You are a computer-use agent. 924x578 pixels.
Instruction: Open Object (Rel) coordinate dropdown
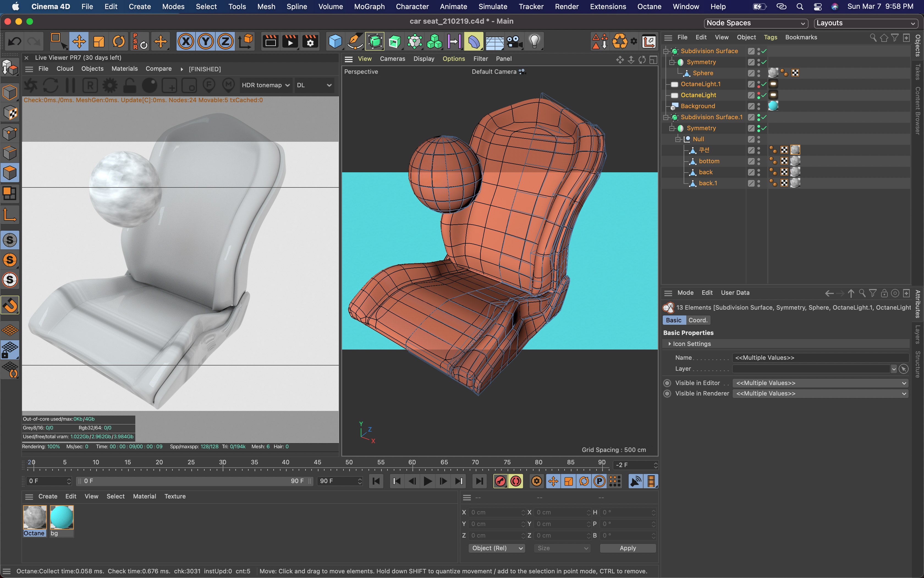click(x=497, y=548)
